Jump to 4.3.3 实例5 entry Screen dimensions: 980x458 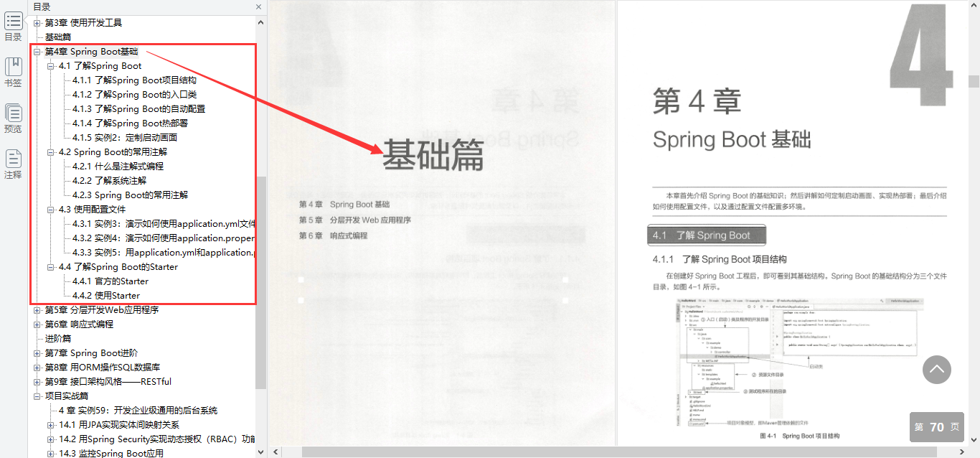tap(164, 253)
